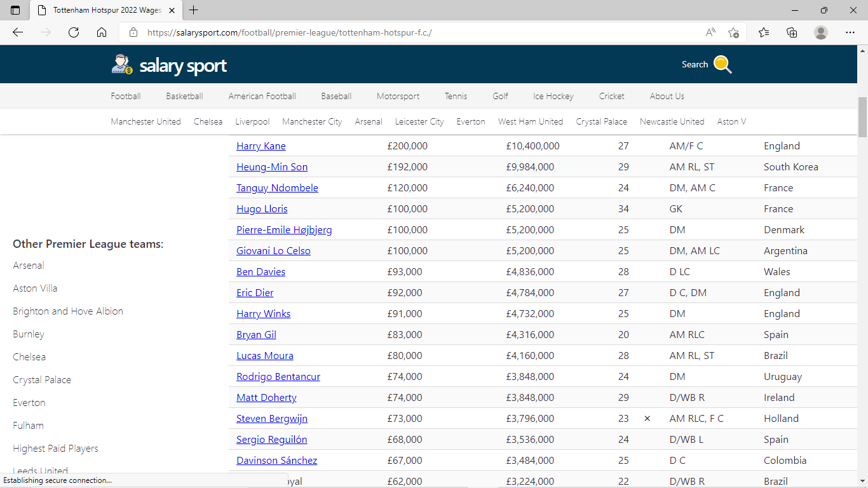868x488 pixels.
Task: Open a new browser tab
Action: coord(194,10)
